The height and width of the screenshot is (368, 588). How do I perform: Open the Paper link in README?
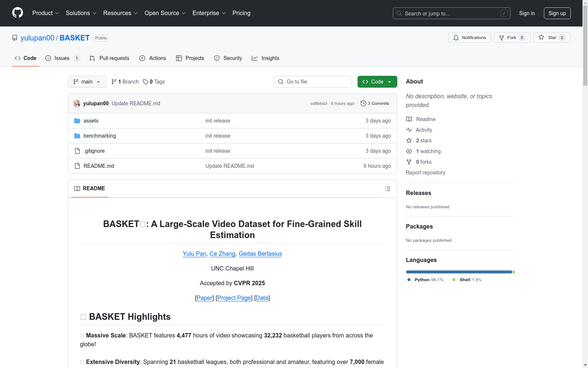click(x=205, y=298)
